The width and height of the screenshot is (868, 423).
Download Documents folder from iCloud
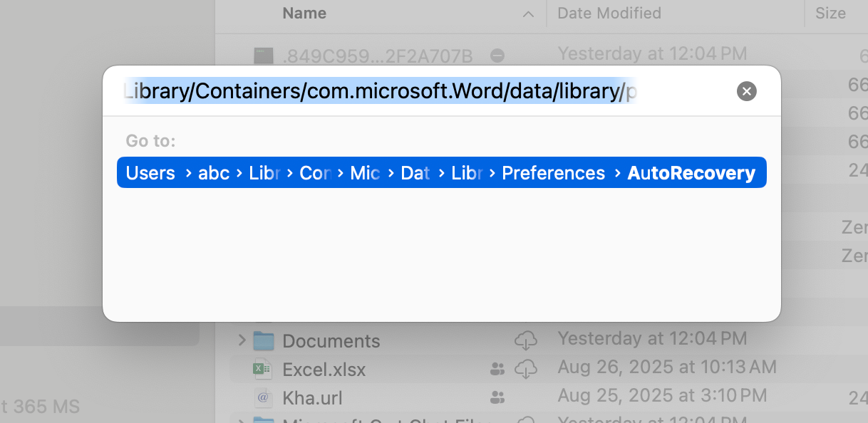click(525, 340)
